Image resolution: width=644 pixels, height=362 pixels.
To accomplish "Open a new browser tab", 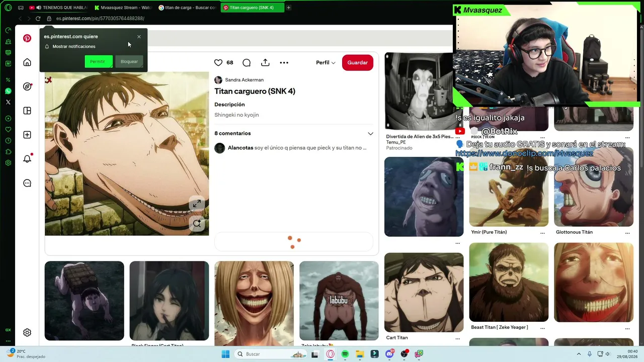I will pos(289,8).
